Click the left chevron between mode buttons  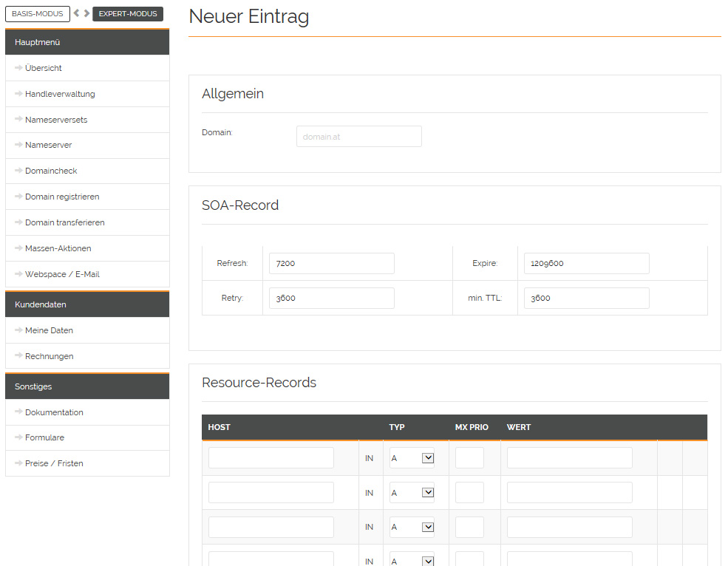click(x=76, y=13)
